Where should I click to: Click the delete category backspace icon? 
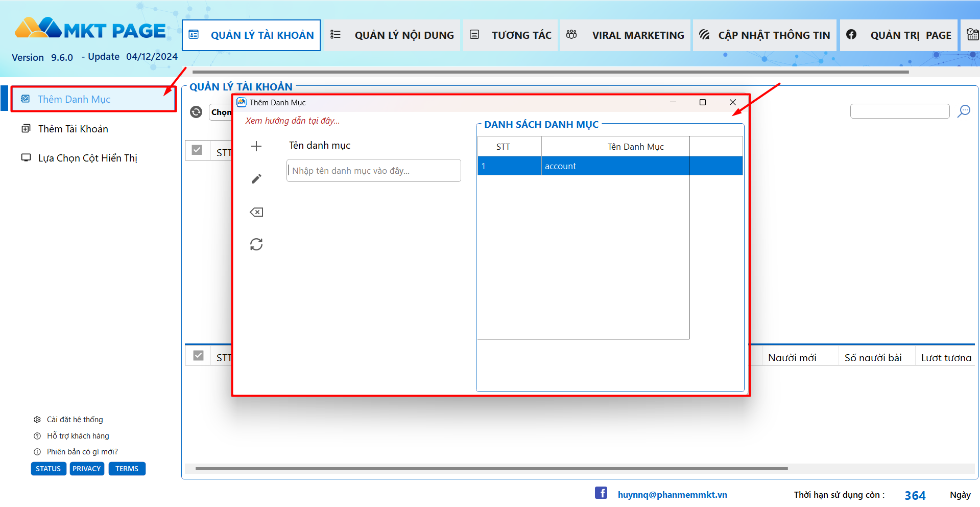[x=256, y=212]
